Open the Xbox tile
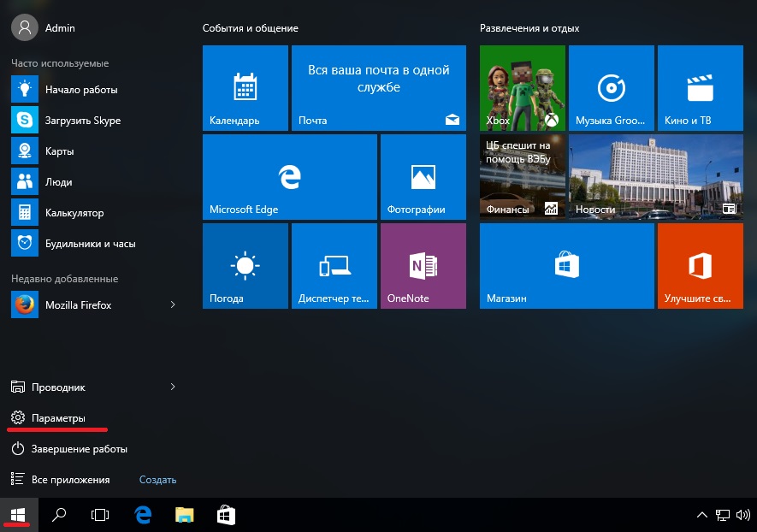The width and height of the screenshot is (757, 532). 522,88
